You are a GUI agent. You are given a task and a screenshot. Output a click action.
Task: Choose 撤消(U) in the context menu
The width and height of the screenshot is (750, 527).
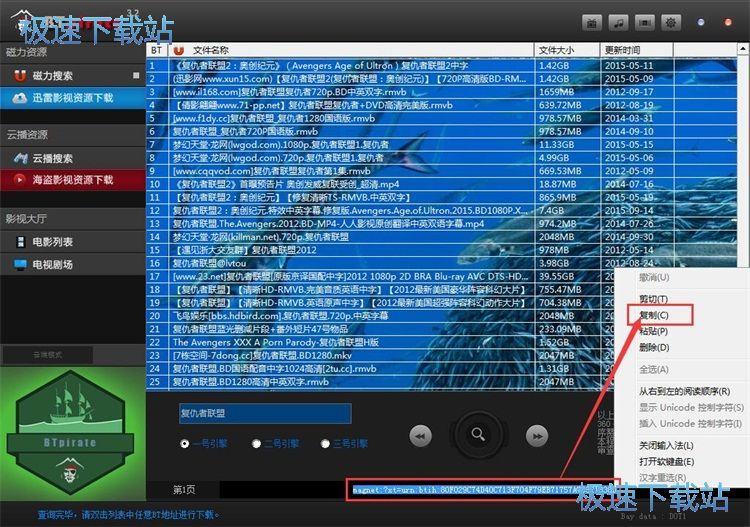pos(654,277)
